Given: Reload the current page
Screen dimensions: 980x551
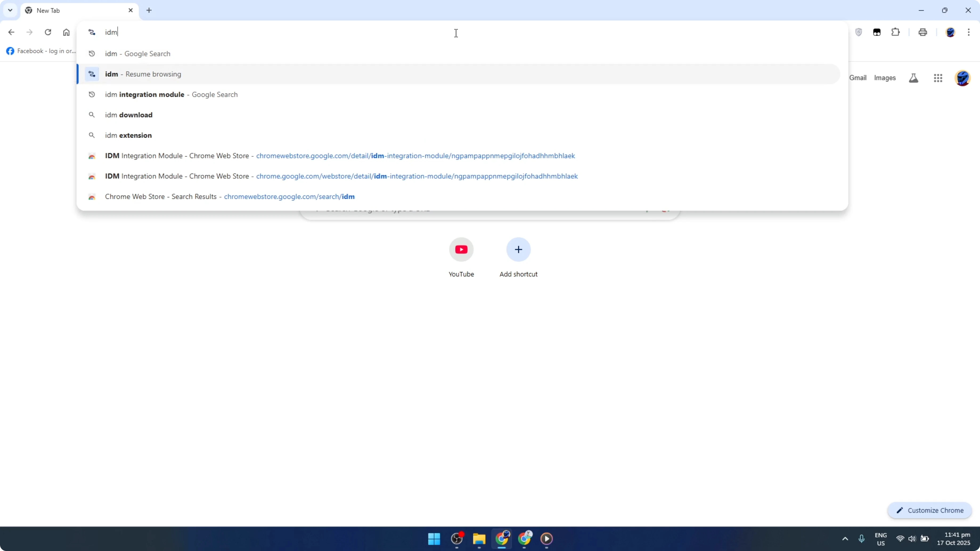Looking at the screenshot, I should (48, 32).
